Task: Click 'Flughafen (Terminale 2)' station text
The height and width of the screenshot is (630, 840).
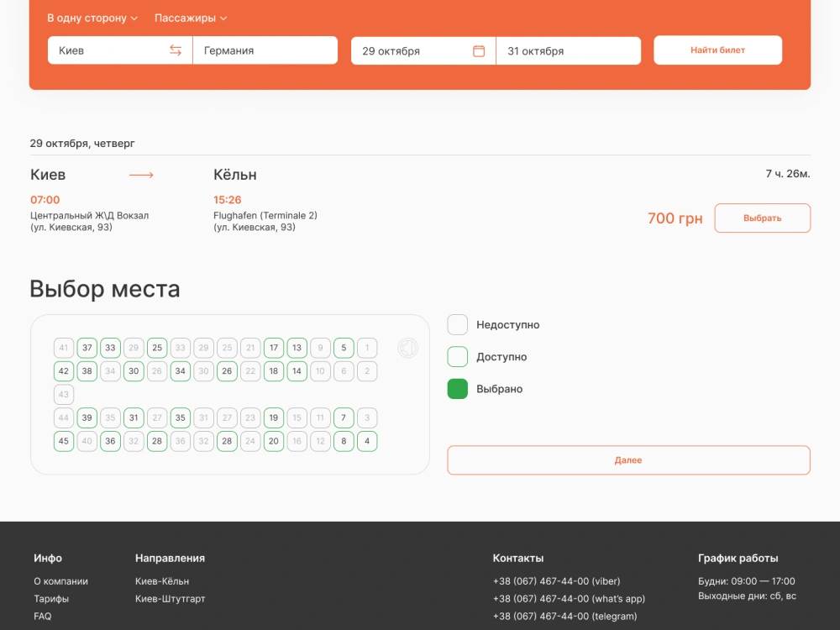Action: (x=265, y=215)
